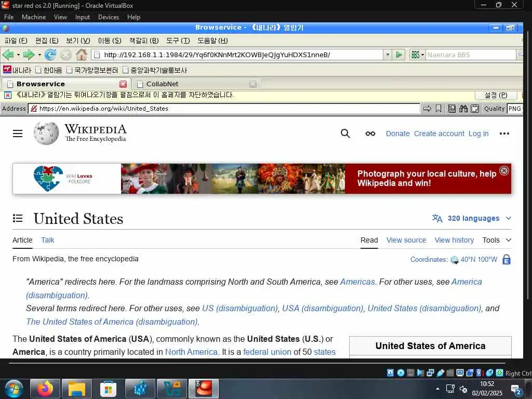
Task: Reload the page with the blue refresh icon
Action: (50, 55)
